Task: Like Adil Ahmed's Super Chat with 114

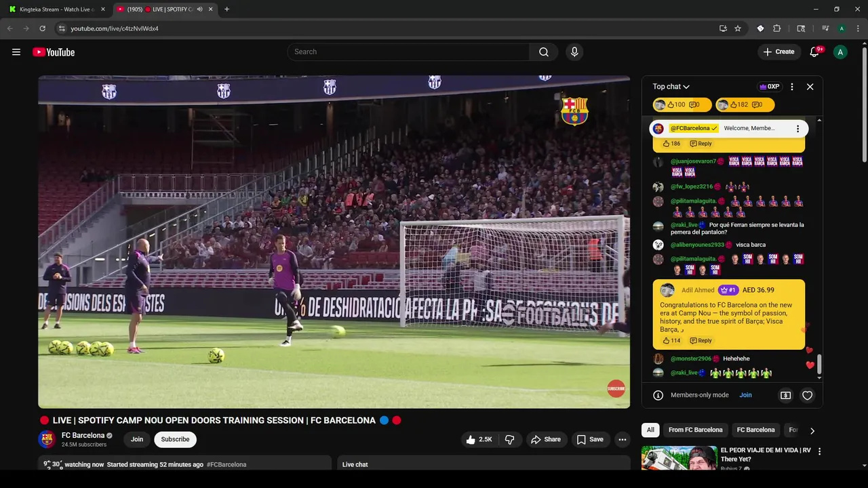Action: (x=671, y=340)
